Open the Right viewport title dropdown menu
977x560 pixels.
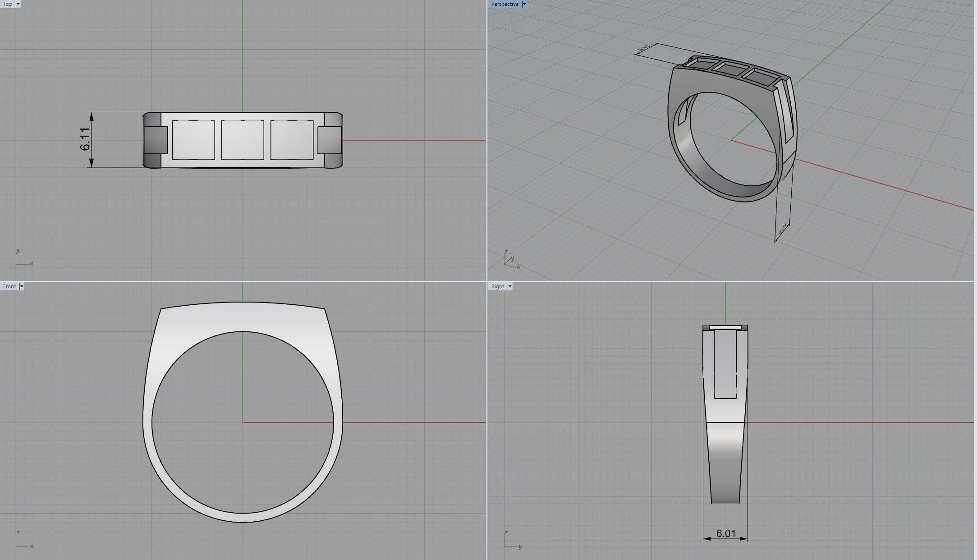(x=509, y=286)
